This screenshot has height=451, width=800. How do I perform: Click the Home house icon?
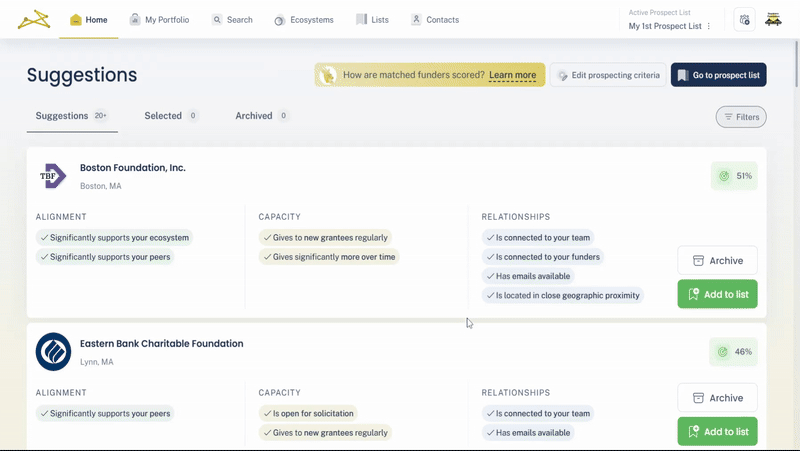click(76, 20)
